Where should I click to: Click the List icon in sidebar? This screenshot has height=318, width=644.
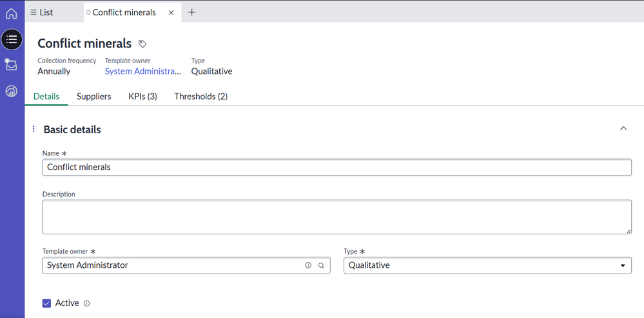(12, 39)
